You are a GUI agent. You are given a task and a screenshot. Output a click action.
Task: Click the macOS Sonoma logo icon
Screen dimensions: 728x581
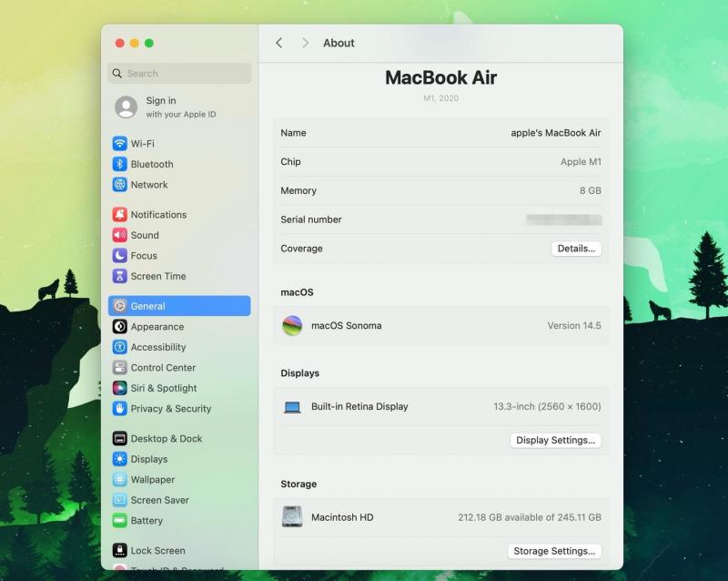tap(292, 325)
